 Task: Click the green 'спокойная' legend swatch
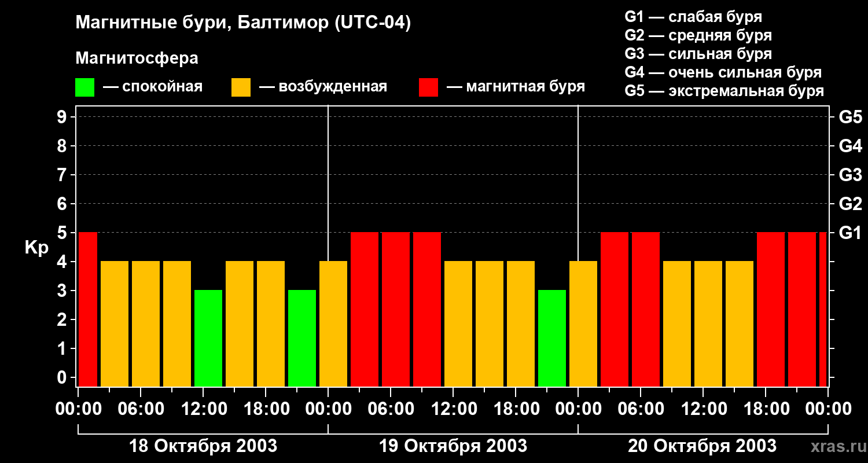(84, 87)
